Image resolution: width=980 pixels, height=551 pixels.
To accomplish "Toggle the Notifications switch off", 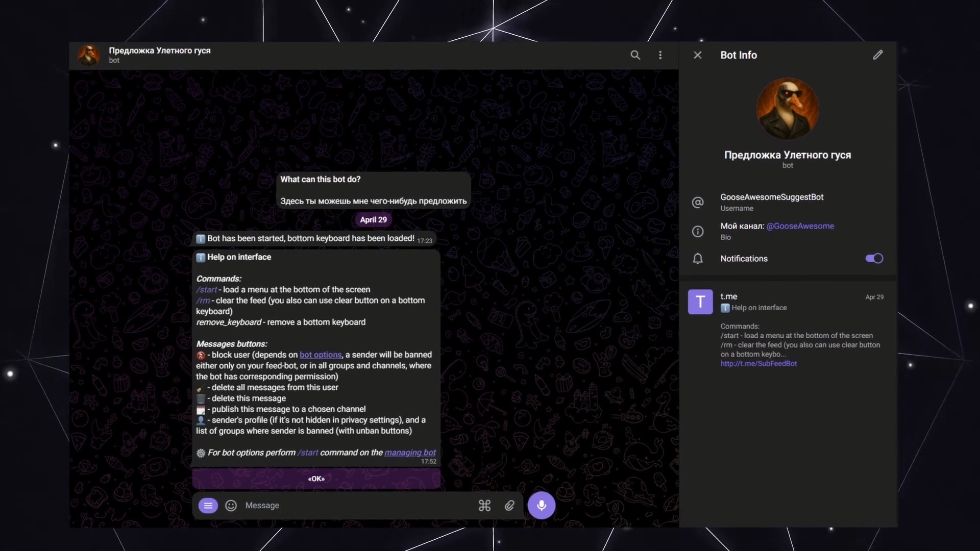I will click(x=874, y=259).
